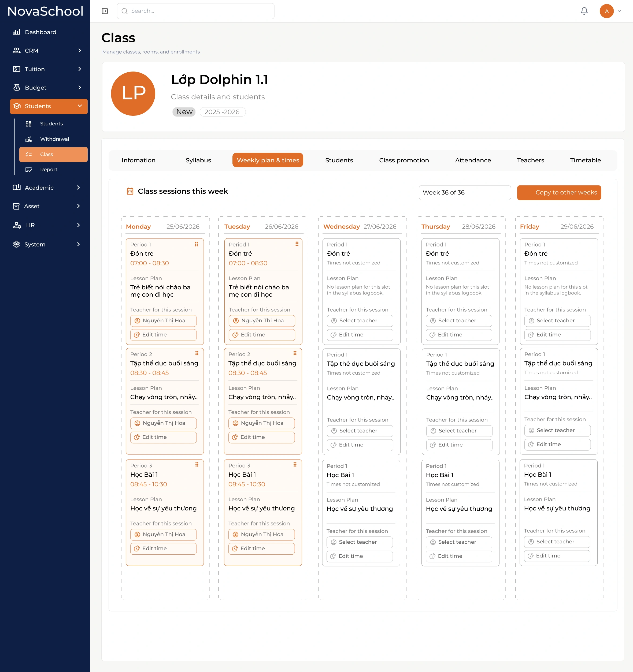
Task: Switch to the Infomation tab
Action: click(138, 160)
